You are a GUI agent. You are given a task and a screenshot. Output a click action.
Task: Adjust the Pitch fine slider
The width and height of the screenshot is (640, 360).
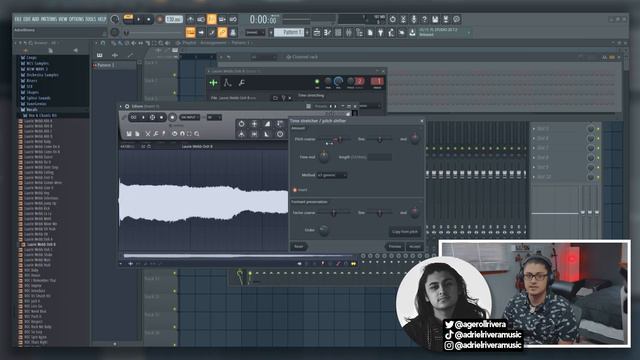click(x=379, y=140)
